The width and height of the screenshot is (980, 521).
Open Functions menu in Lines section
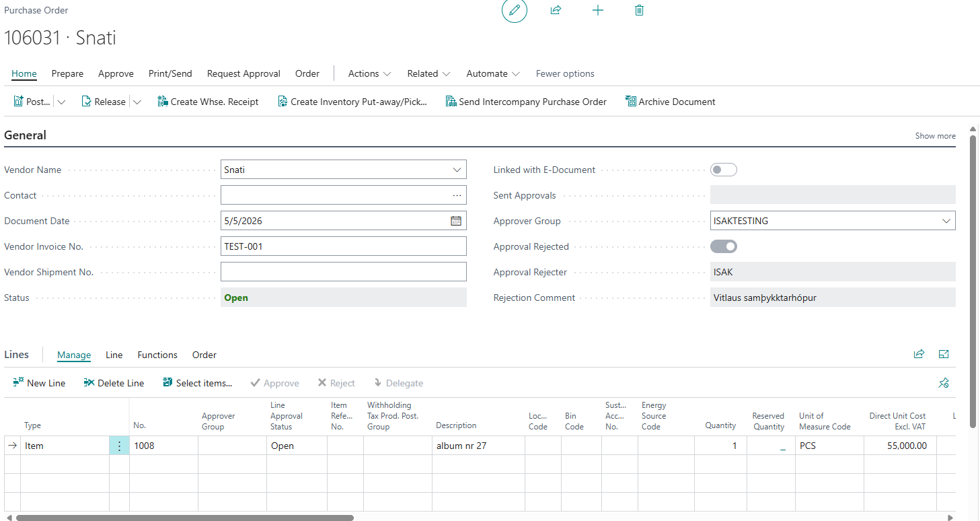157,355
